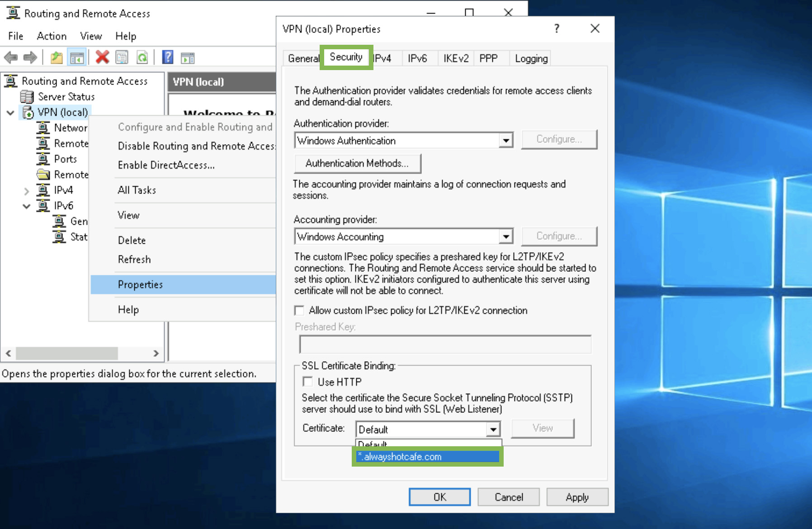The image size is (812, 529).
Task: Click the Authentication Methods... button
Action: pos(357,163)
